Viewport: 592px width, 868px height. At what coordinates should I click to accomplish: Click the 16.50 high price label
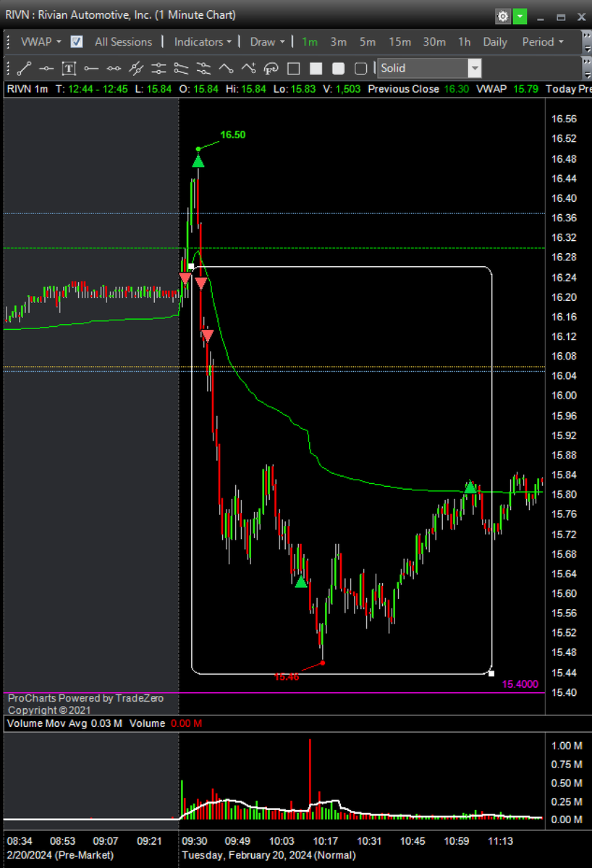coord(233,135)
